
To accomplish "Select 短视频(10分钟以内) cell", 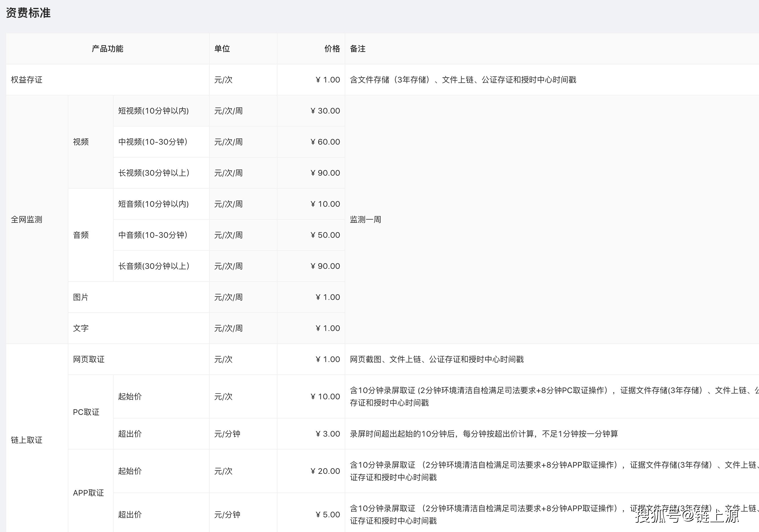I will point(153,111).
